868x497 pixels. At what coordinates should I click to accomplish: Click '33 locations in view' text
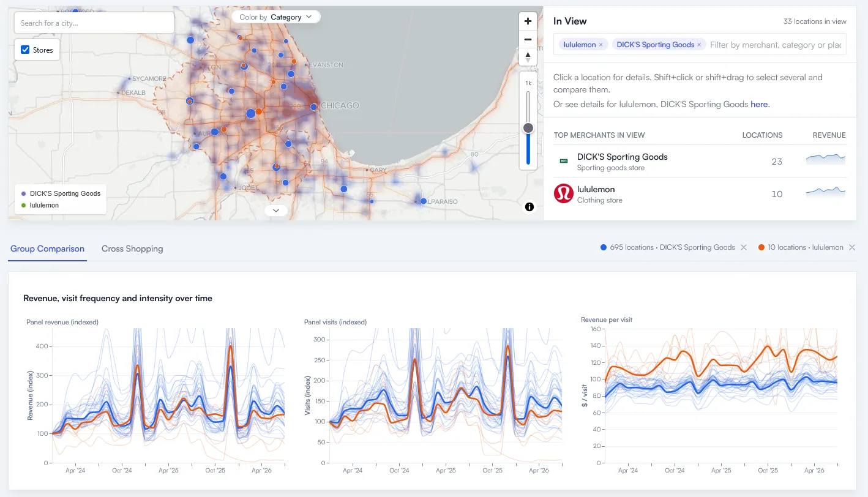(x=815, y=21)
